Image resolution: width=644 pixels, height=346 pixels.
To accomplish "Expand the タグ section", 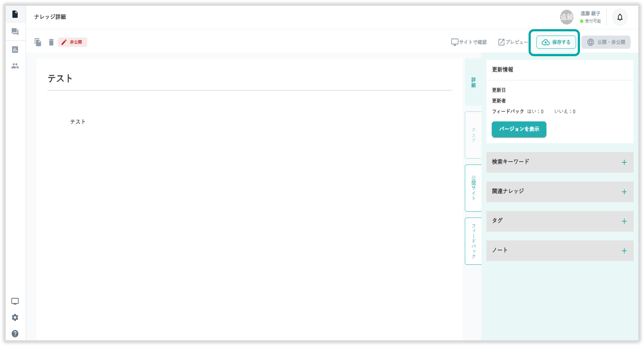I will click(624, 221).
